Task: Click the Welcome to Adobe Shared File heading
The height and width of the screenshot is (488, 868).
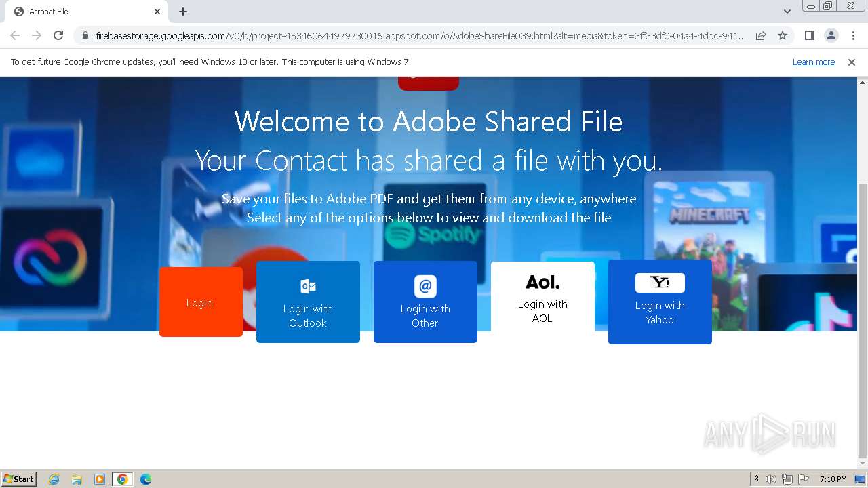Action: click(429, 122)
